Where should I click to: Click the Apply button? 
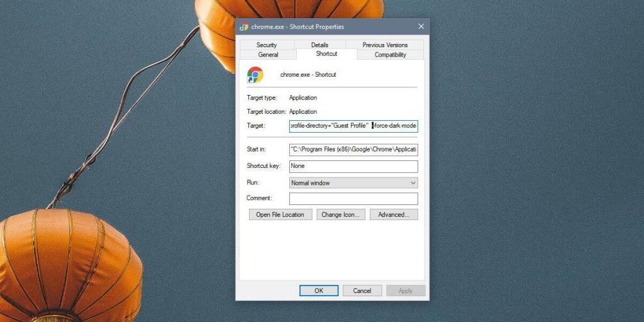406,291
